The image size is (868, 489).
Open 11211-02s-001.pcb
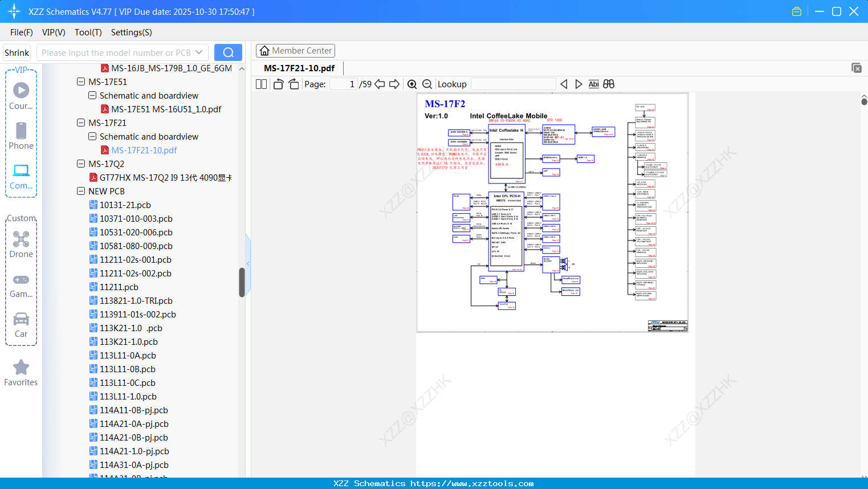pos(136,259)
